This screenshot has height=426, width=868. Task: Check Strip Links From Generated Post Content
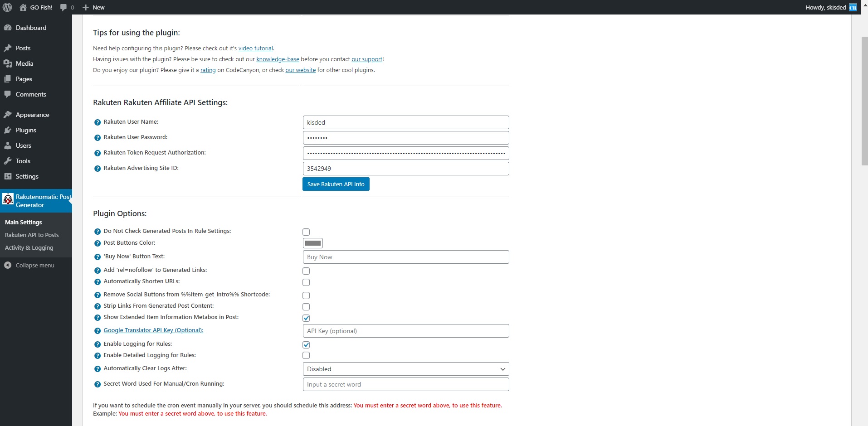click(x=306, y=307)
